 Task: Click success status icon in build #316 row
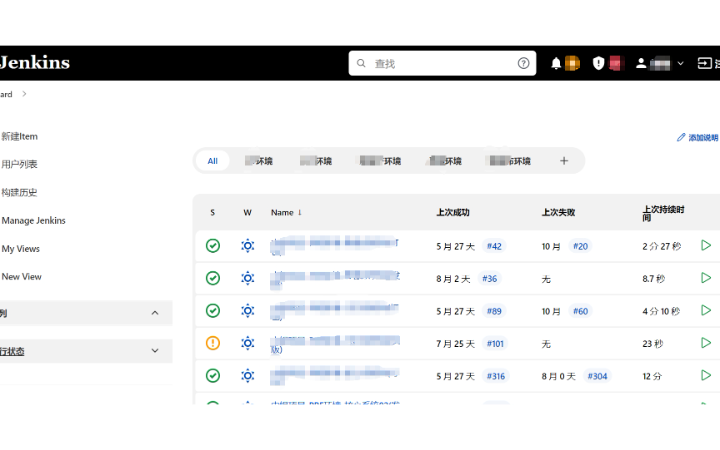(x=213, y=376)
